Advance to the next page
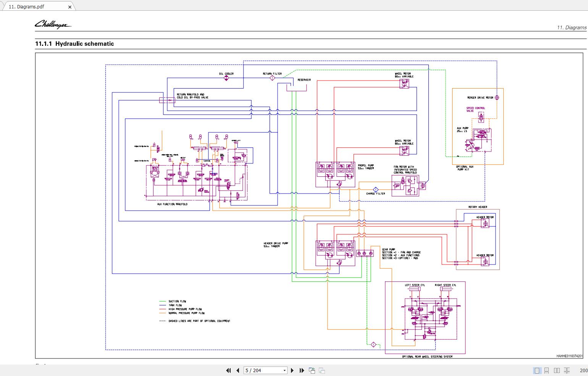Screen dimensions: 588x376 pyautogui.click(x=292, y=370)
